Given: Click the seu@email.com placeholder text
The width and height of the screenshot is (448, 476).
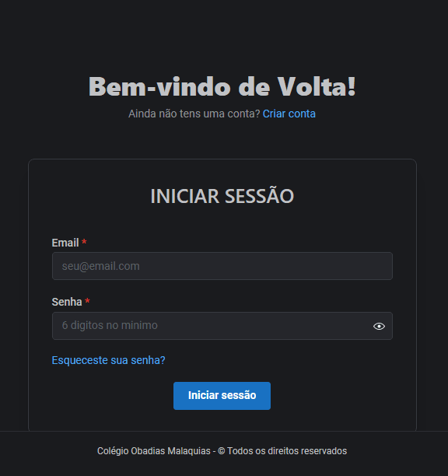Looking at the screenshot, I should (x=101, y=266).
